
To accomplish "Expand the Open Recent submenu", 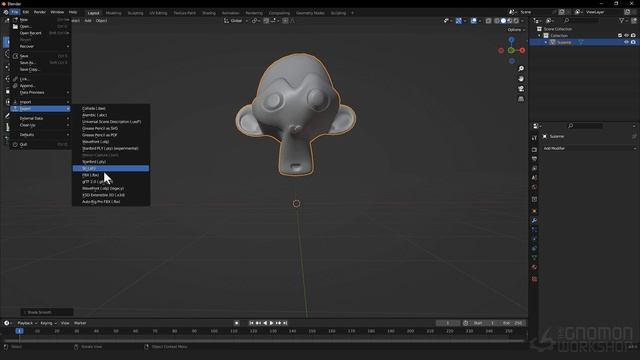I will tap(40, 33).
